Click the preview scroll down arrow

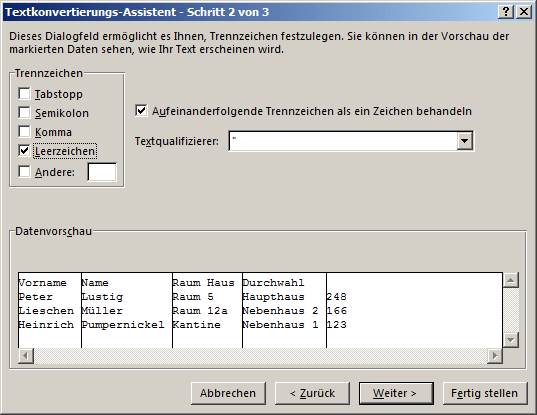(x=511, y=340)
